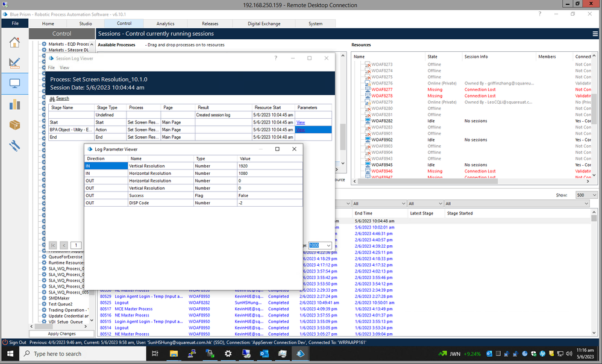Viewport: 602px width, 364px height.
Task: Open the View menu in Session Log Viewer
Action: tap(64, 67)
